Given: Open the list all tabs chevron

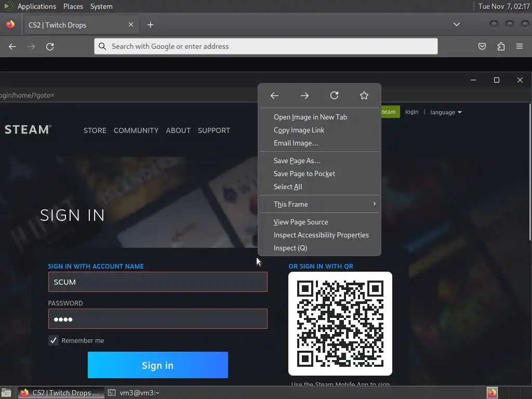Looking at the screenshot, I should [x=457, y=24].
